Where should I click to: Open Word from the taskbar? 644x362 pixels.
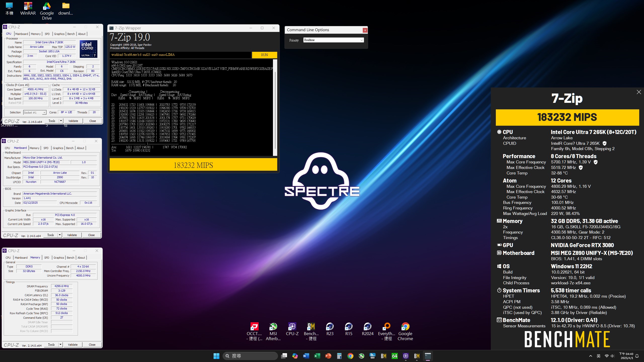(x=306, y=356)
